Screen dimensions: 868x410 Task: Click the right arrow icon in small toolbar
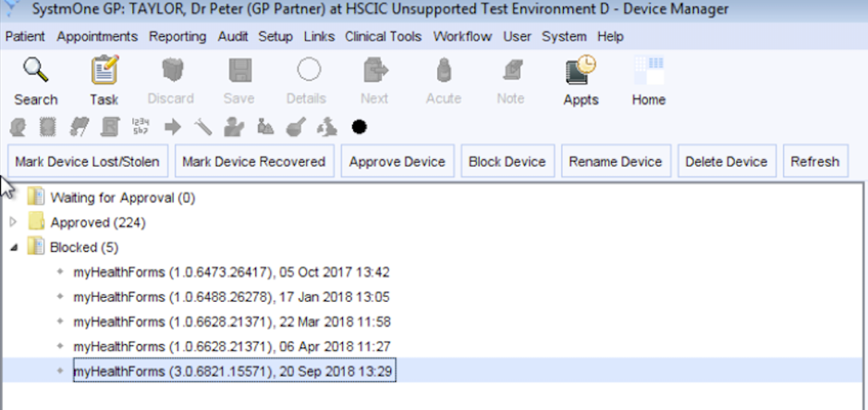click(x=173, y=128)
